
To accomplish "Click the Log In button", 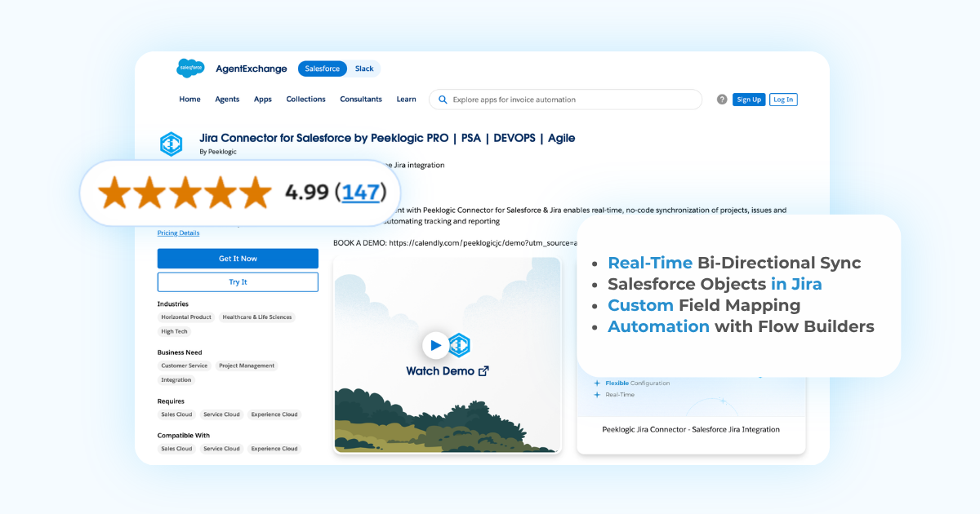I will pyautogui.click(x=783, y=100).
